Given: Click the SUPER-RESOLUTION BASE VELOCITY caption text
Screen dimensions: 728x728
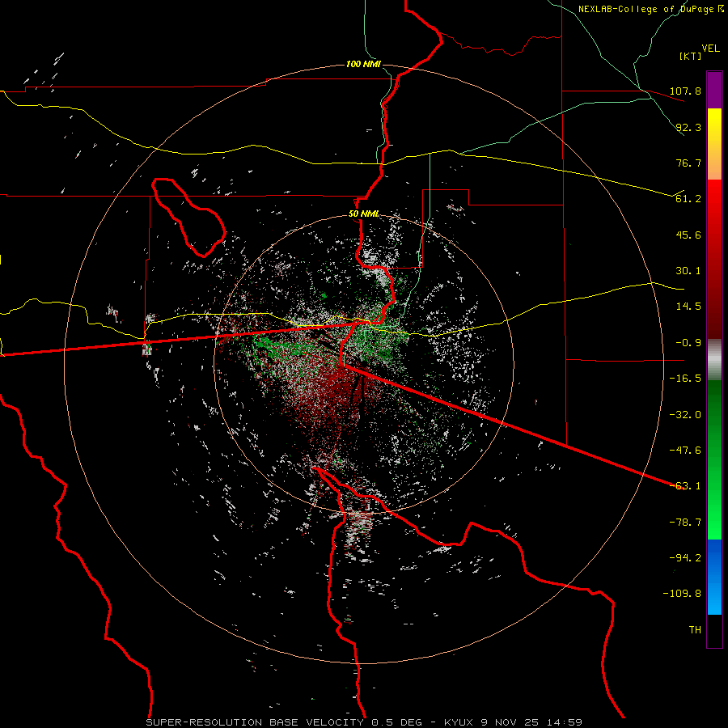Looking at the screenshot, I should coord(256,722).
